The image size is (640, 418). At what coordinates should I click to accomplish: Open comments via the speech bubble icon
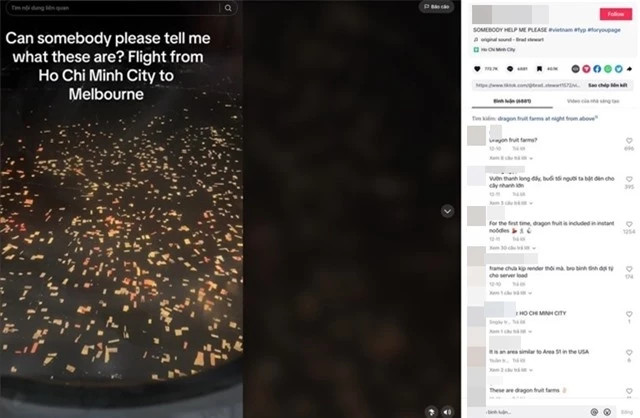pyautogui.click(x=510, y=69)
